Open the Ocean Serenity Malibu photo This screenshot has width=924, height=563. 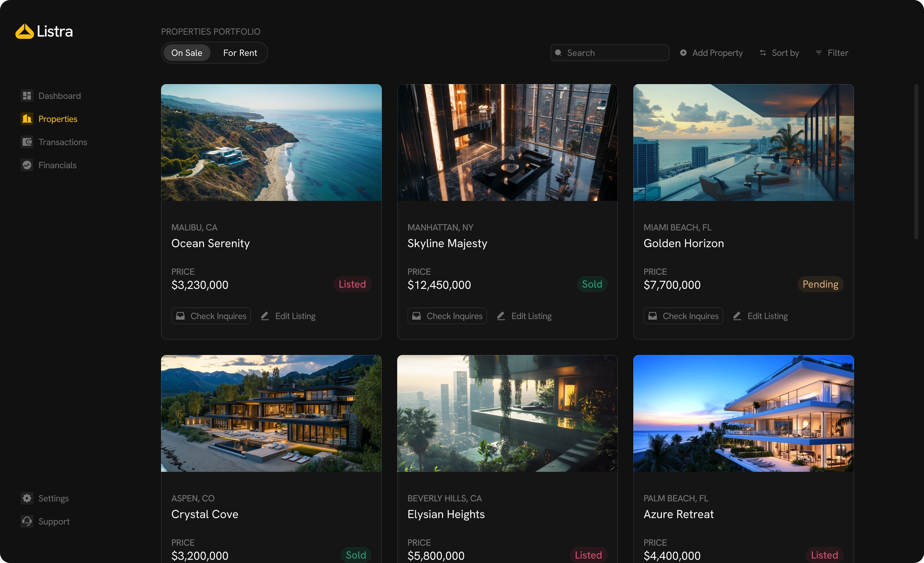click(271, 142)
